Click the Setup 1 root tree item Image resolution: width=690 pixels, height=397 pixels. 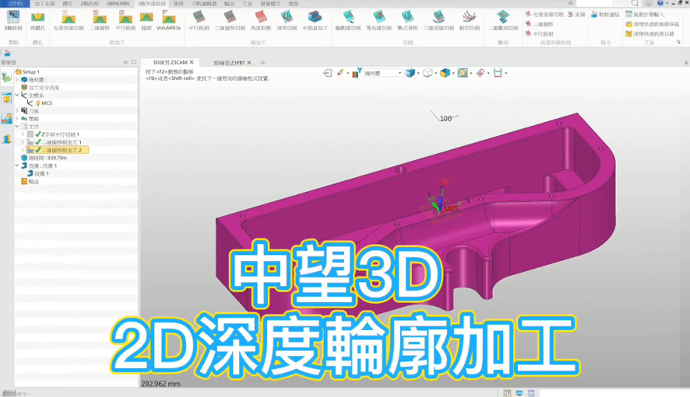click(31, 72)
